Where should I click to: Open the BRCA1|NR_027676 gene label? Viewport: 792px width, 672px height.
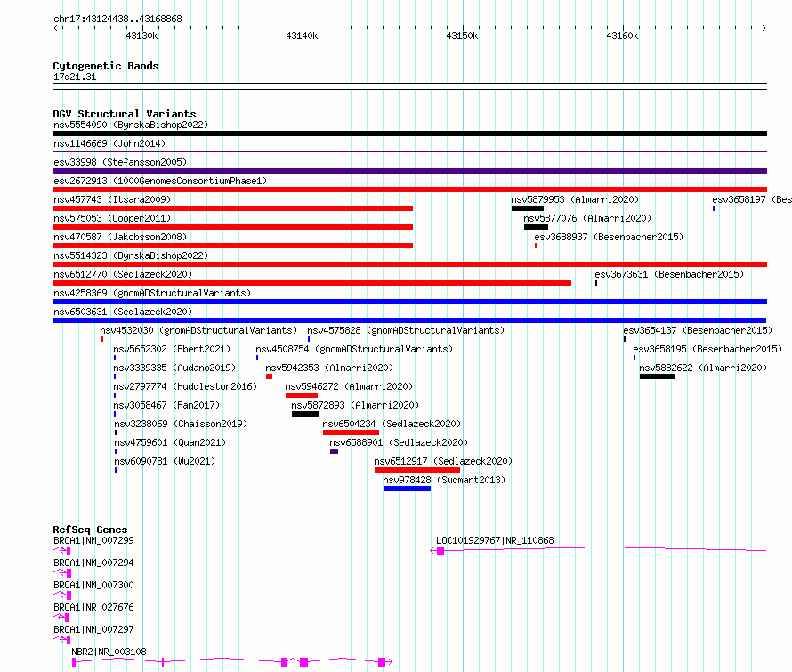click(x=94, y=607)
